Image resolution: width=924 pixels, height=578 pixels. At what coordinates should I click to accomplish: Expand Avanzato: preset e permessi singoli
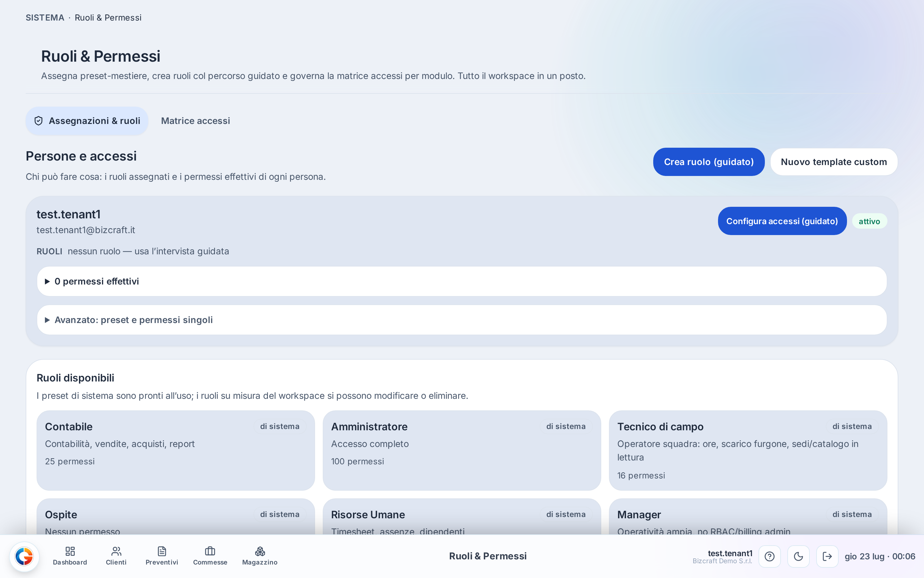coord(462,320)
